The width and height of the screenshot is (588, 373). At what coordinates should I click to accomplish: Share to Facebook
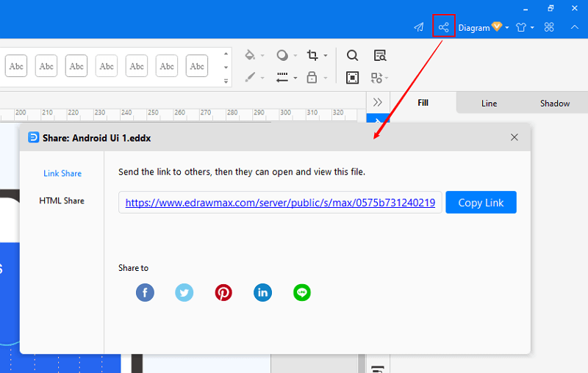click(145, 292)
